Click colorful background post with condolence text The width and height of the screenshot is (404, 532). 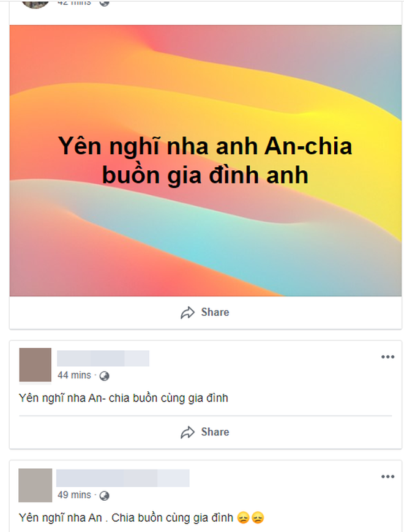click(206, 160)
